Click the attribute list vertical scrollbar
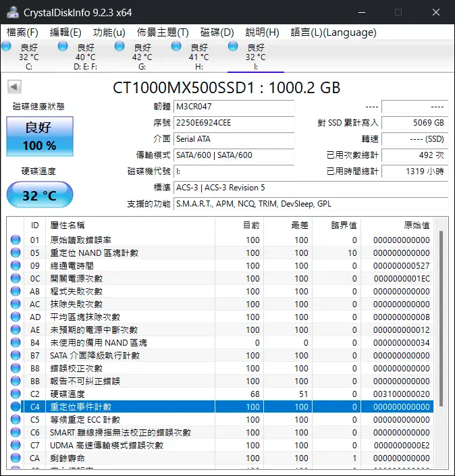The height and width of the screenshot is (476, 455). point(441,317)
